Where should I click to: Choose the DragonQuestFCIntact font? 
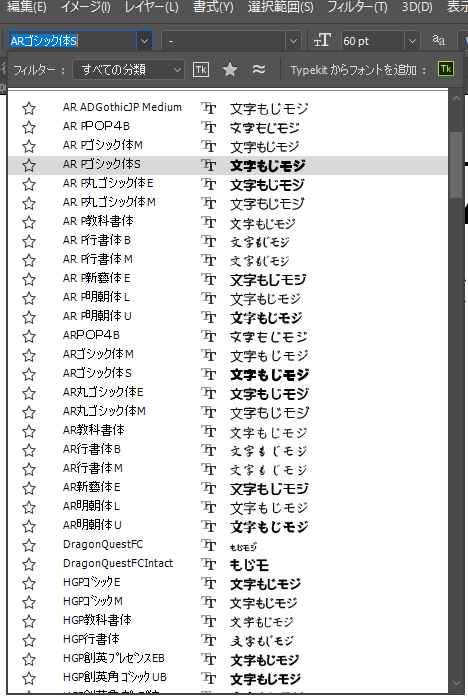pos(228,564)
